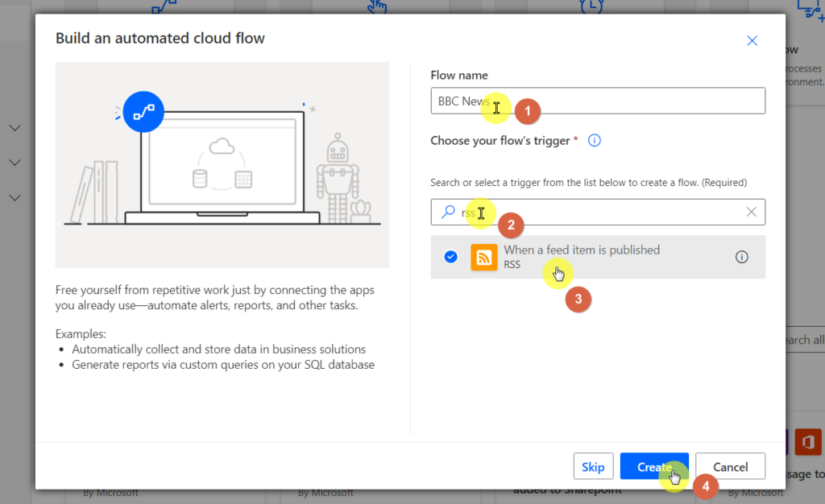Clear the trigger search text
The height and width of the screenshot is (504, 825).
tap(751, 212)
